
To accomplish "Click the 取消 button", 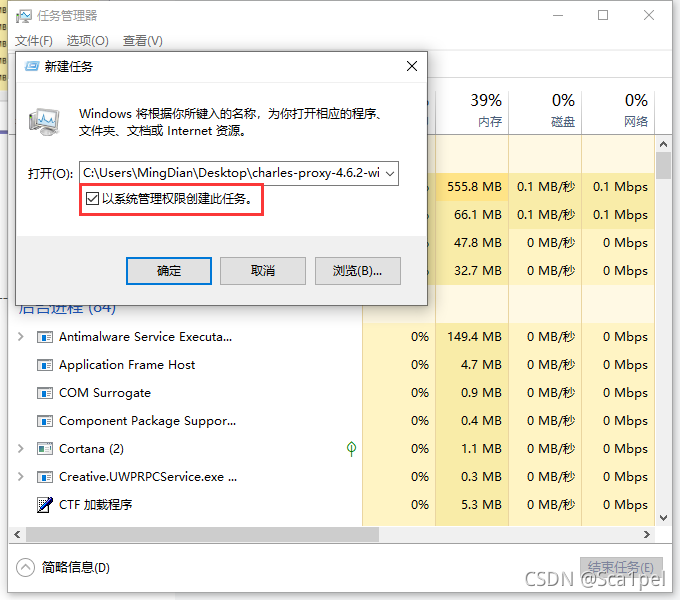I will [263, 271].
